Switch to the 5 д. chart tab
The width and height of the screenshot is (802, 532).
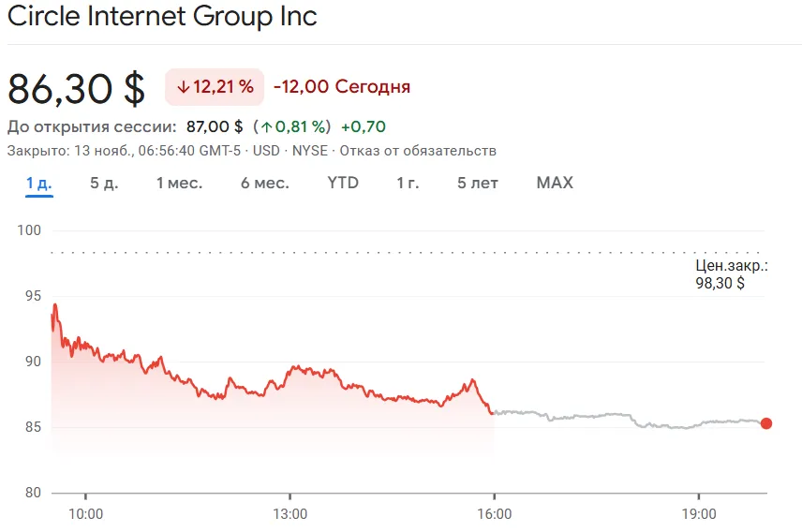click(x=104, y=183)
